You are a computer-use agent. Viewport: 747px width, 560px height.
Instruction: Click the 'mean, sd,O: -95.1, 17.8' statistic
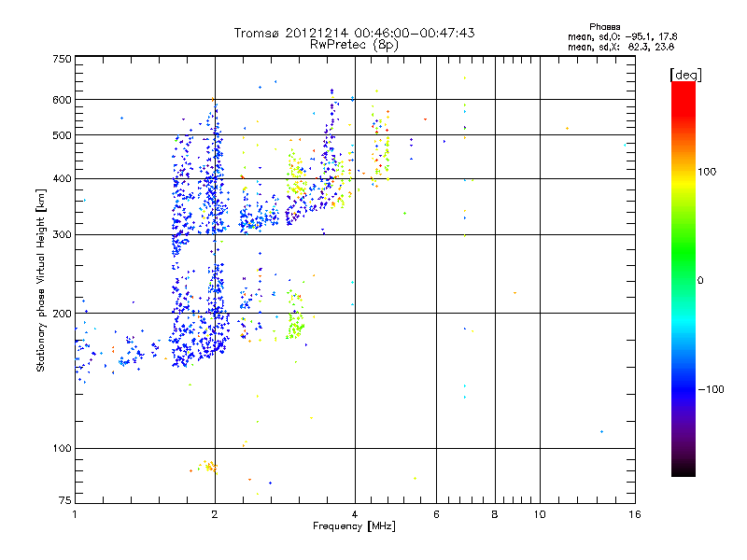pyautogui.click(x=622, y=36)
